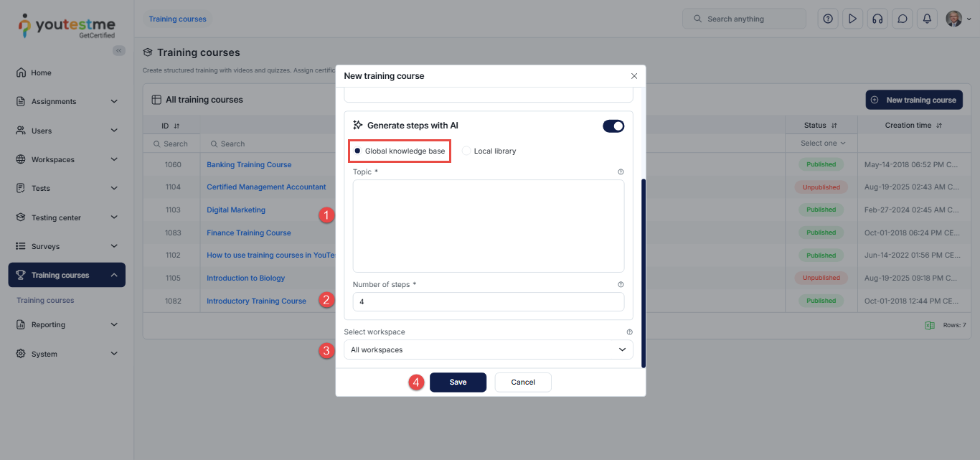Click the help question mark icon in header
Screen dimensions: 980x460
tap(828, 19)
